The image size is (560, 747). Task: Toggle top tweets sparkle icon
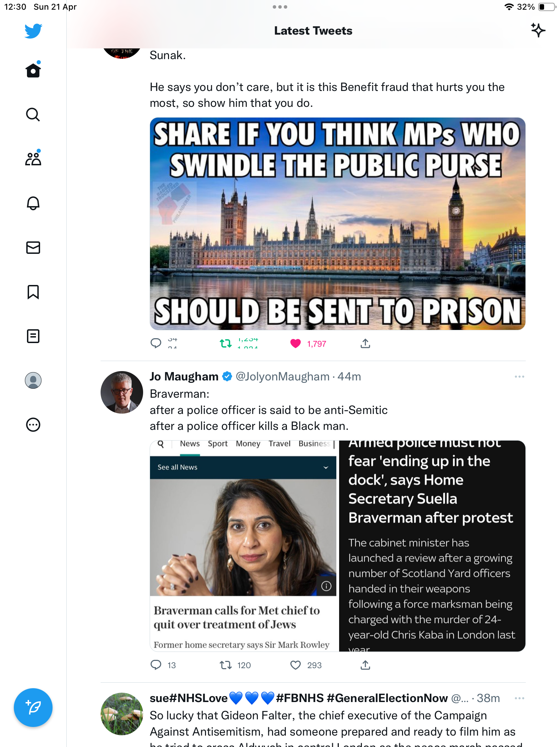pos(538,30)
